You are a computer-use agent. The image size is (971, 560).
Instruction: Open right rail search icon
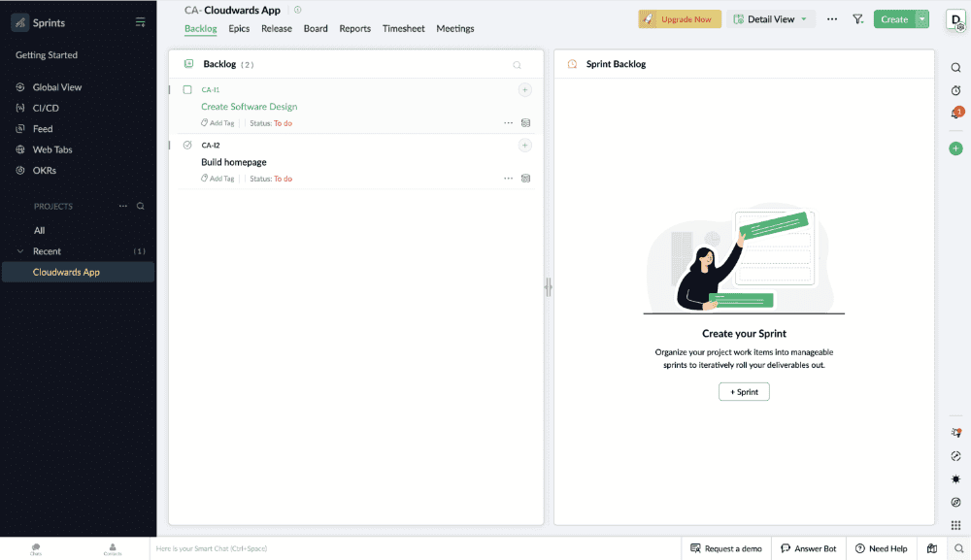pyautogui.click(x=956, y=67)
